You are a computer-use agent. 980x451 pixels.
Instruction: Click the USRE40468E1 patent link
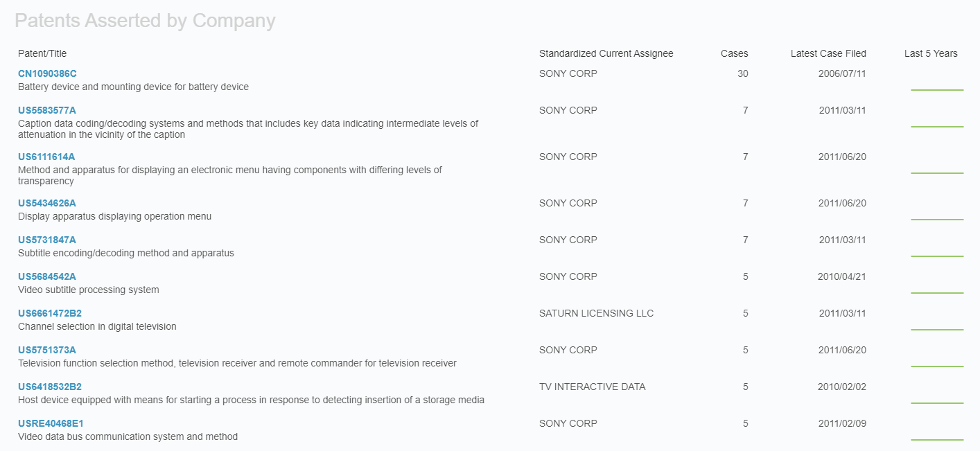(51, 423)
